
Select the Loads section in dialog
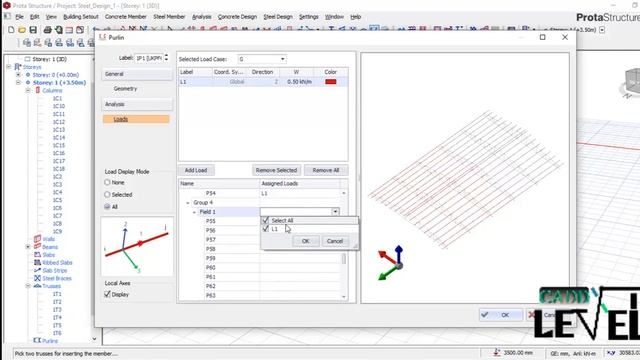[x=136, y=119]
